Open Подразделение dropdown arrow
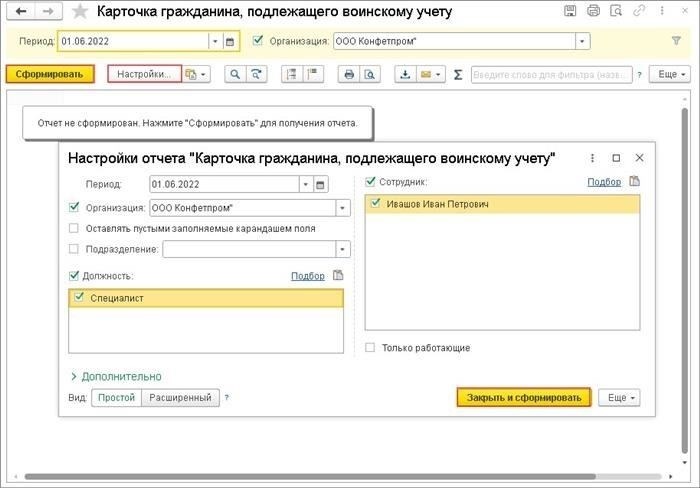 pyautogui.click(x=342, y=249)
